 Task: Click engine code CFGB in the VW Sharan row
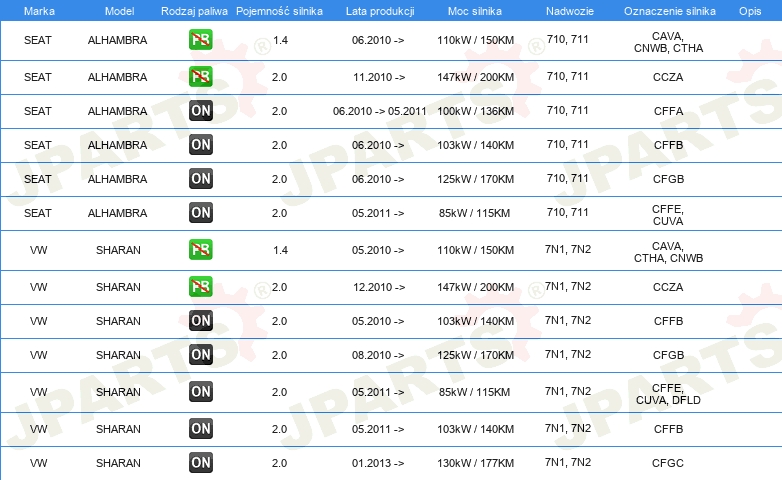[x=668, y=355]
